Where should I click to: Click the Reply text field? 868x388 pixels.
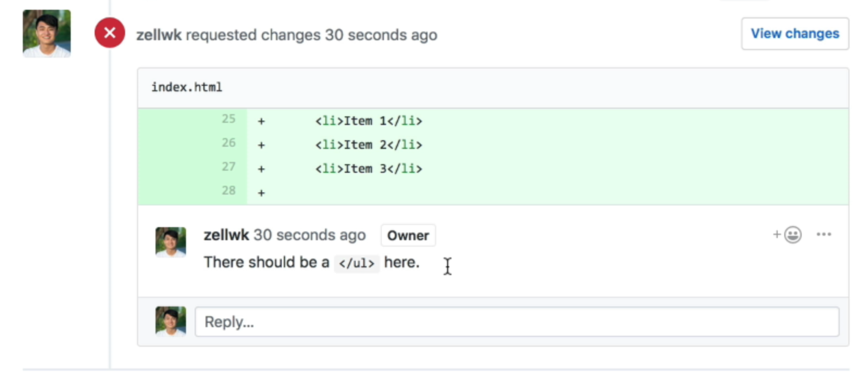coord(517,322)
